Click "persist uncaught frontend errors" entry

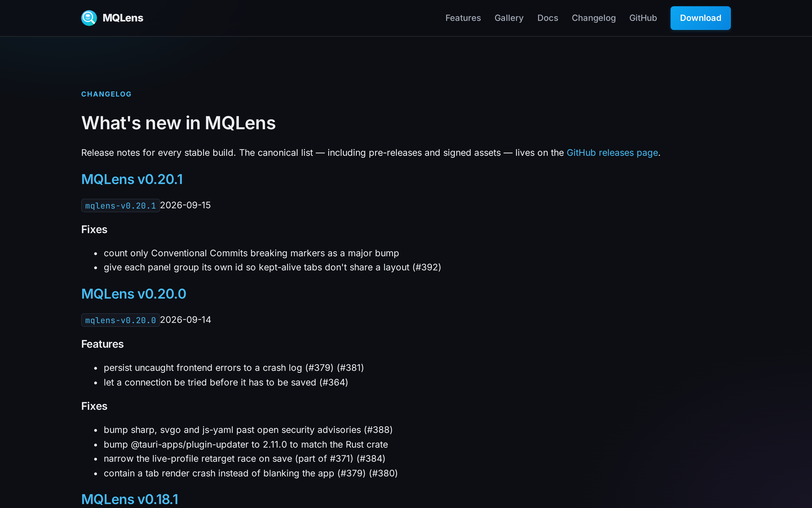[233, 368]
